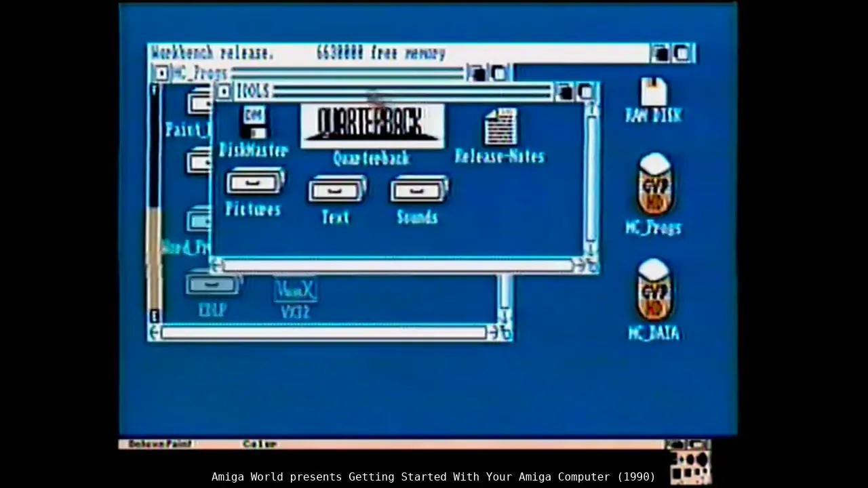Open the Pictures drawer
Screen dimensions: 868x488
(x=255, y=181)
